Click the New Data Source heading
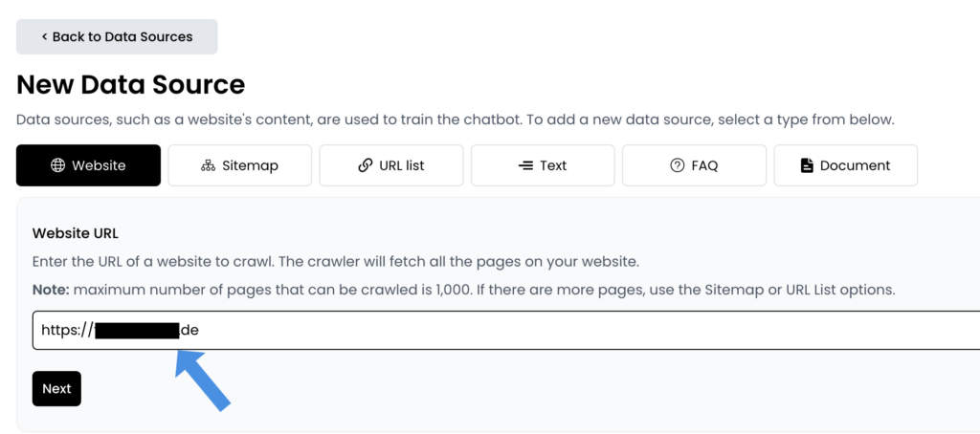980x434 pixels. (x=130, y=84)
